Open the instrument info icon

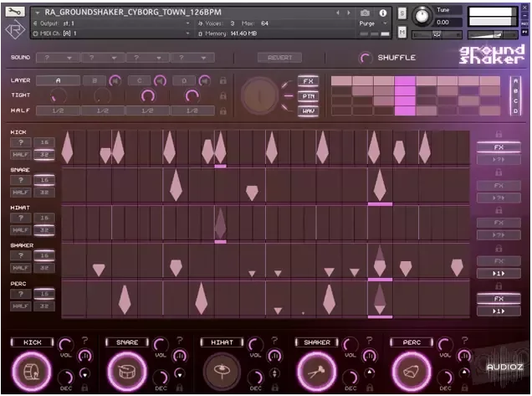click(x=383, y=13)
